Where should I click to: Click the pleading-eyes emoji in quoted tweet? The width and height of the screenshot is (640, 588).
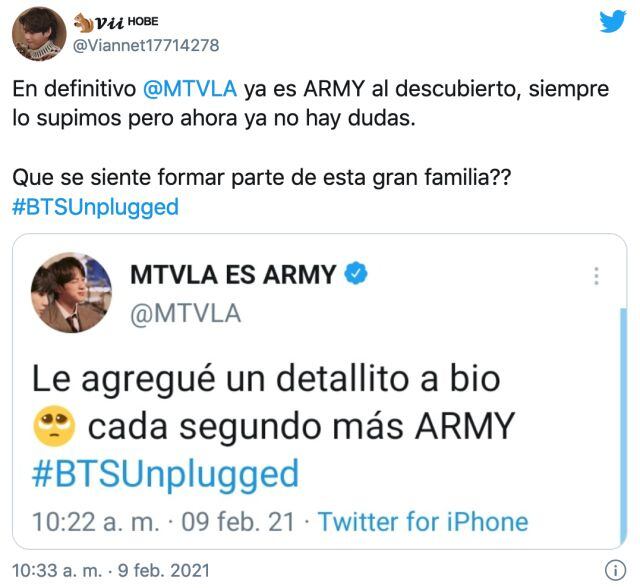coord(54,426)
